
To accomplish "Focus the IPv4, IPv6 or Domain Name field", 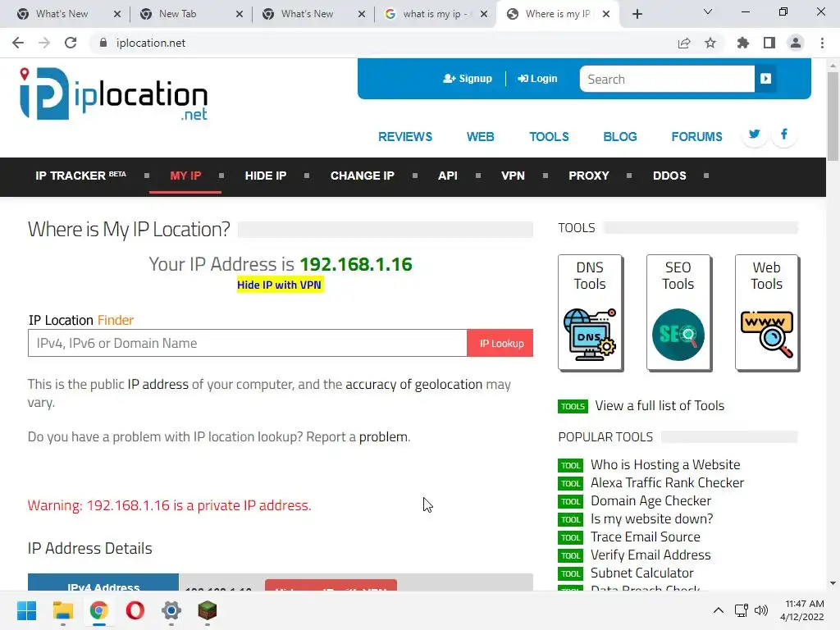I will [x=248, y=344].
